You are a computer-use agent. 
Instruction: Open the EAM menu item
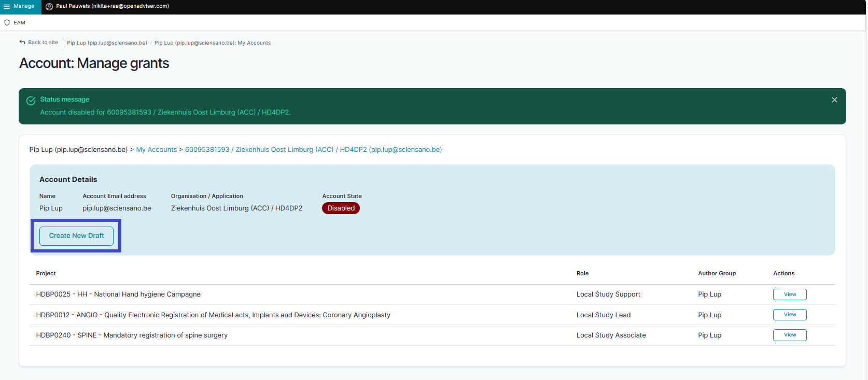click(19, 23)
